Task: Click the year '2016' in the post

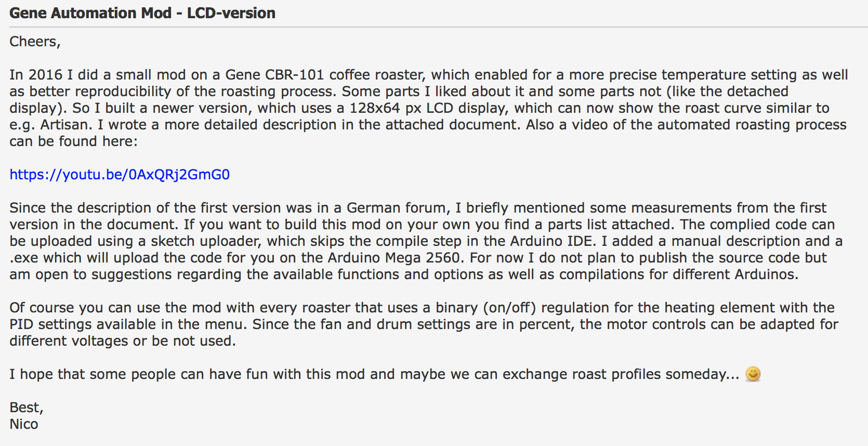Action: click(45, 75)
